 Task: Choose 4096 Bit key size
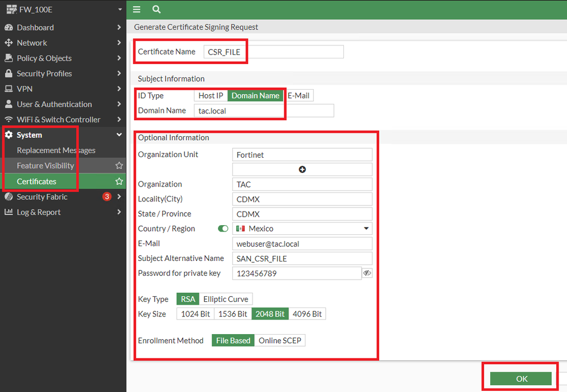tap(307, 314)
